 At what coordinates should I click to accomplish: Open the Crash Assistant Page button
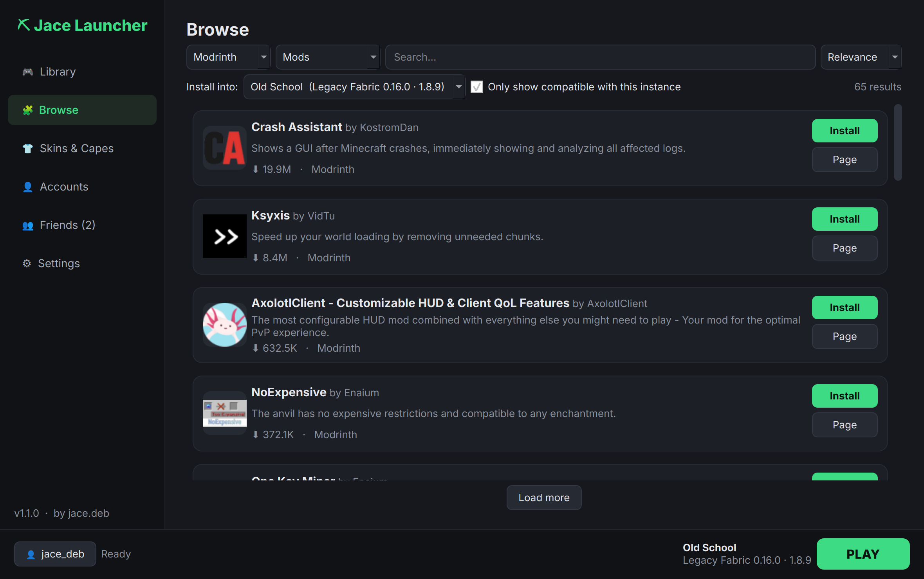point(845,160)
